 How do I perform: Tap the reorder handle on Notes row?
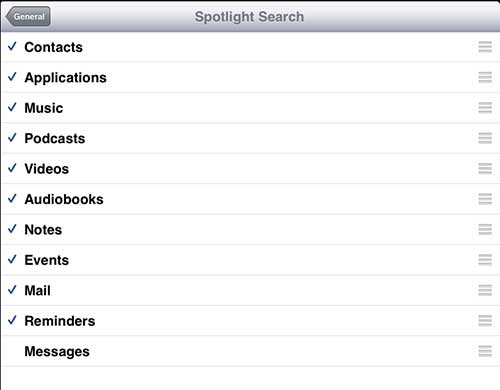point(485,229)
